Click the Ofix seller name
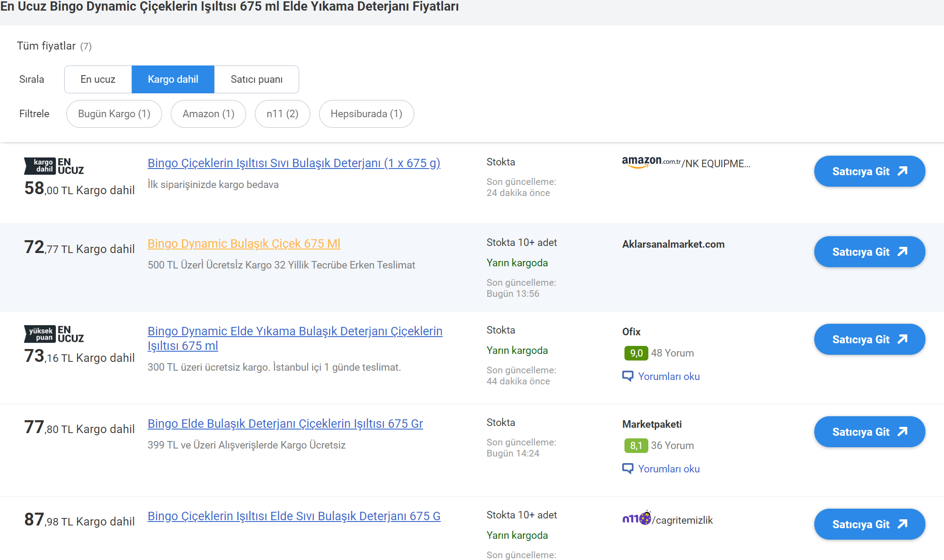 (631, 332)
